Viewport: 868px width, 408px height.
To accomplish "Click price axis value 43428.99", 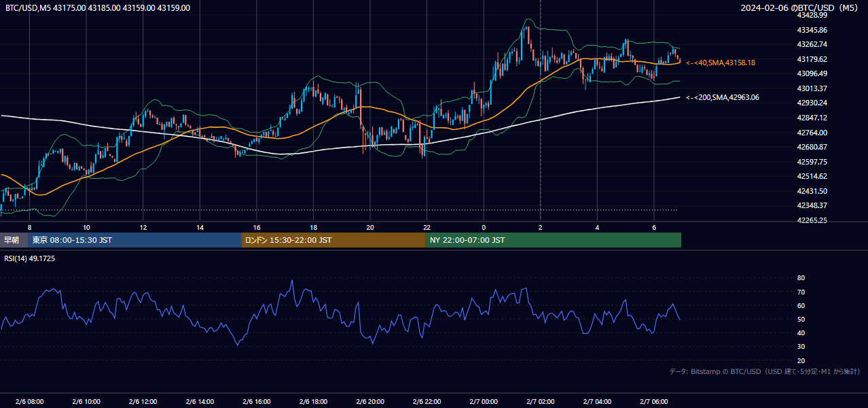I will point(812,15).
